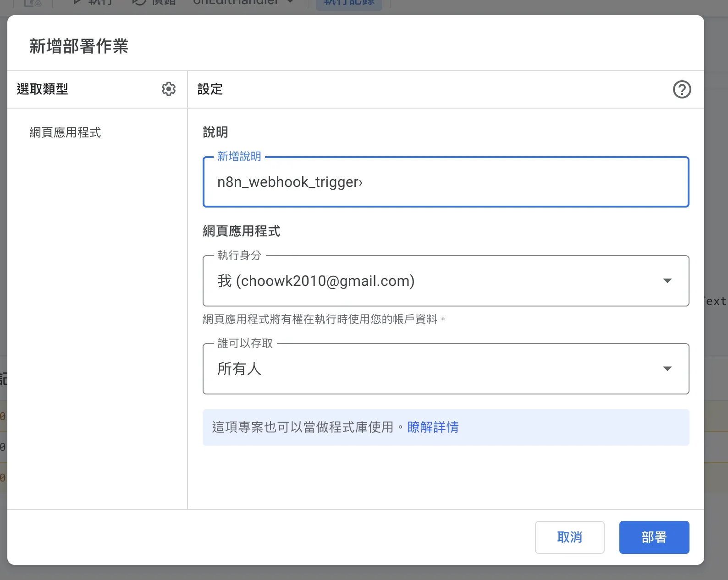Click the 說明 section heading

[x=215, y=132]
